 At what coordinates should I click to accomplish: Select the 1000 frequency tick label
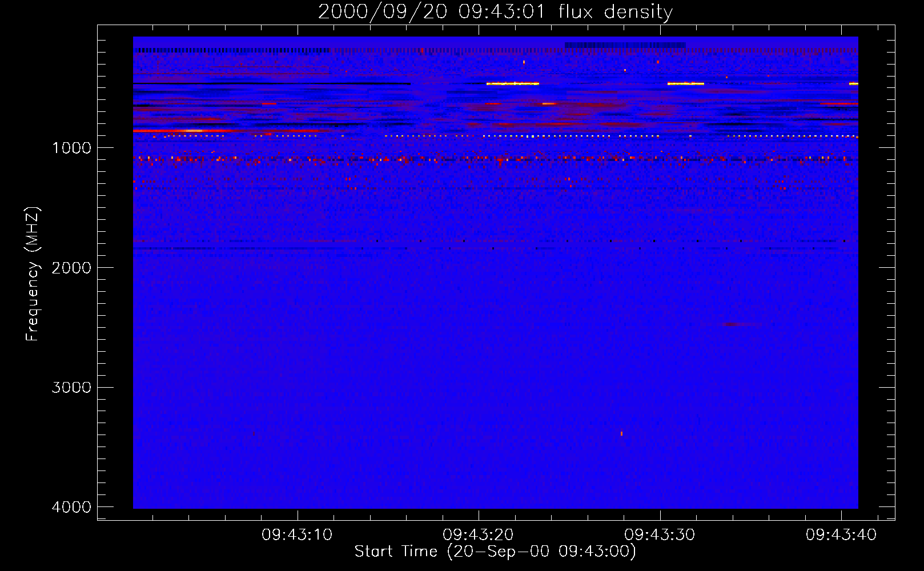click(x=71, y=148)
